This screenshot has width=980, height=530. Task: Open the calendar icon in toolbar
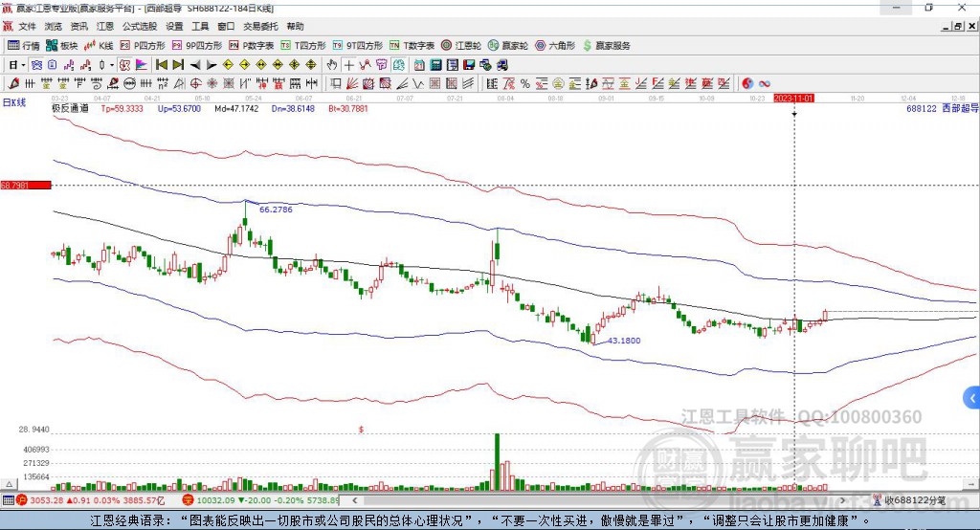[419, 65]
